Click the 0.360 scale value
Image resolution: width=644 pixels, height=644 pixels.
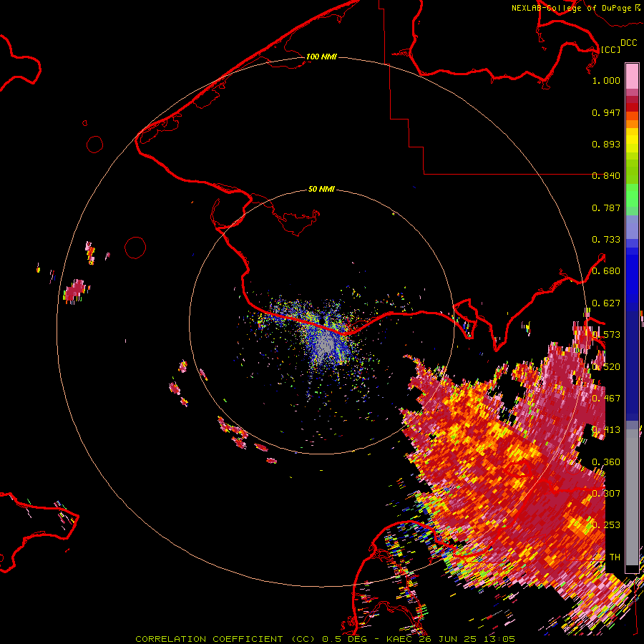606,462
